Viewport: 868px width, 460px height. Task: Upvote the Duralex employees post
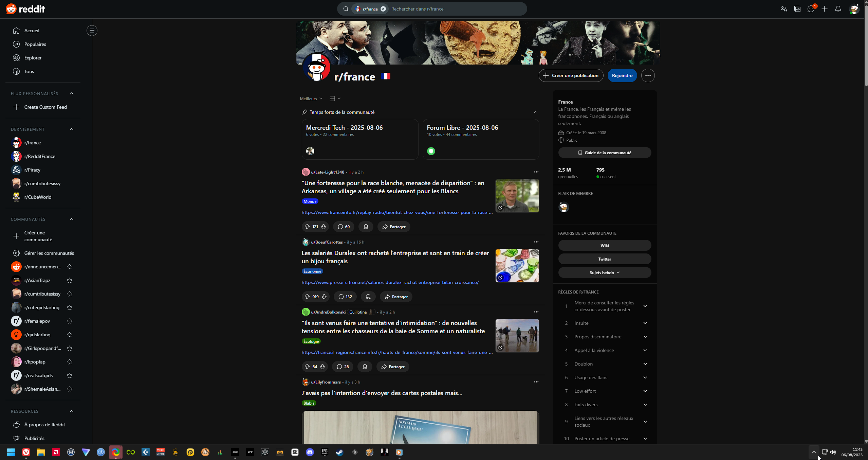pyautogui.click(x=307, y=297)
